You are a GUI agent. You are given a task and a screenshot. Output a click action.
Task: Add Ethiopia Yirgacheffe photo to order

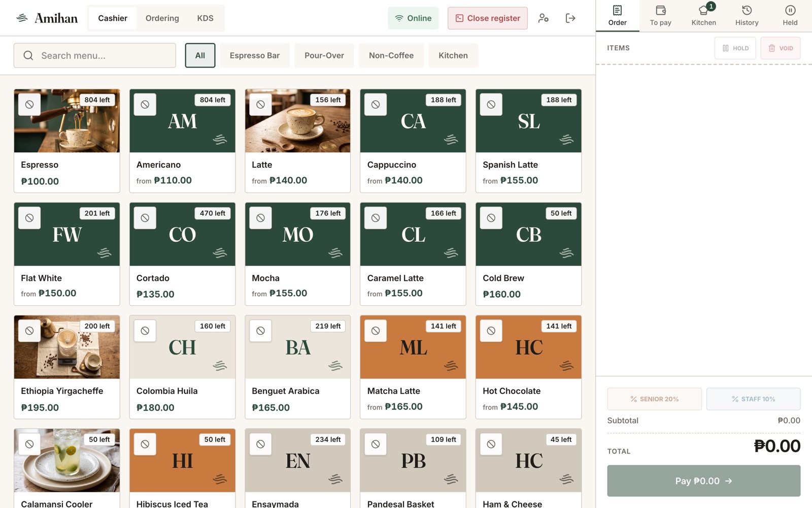click(67, 347)
